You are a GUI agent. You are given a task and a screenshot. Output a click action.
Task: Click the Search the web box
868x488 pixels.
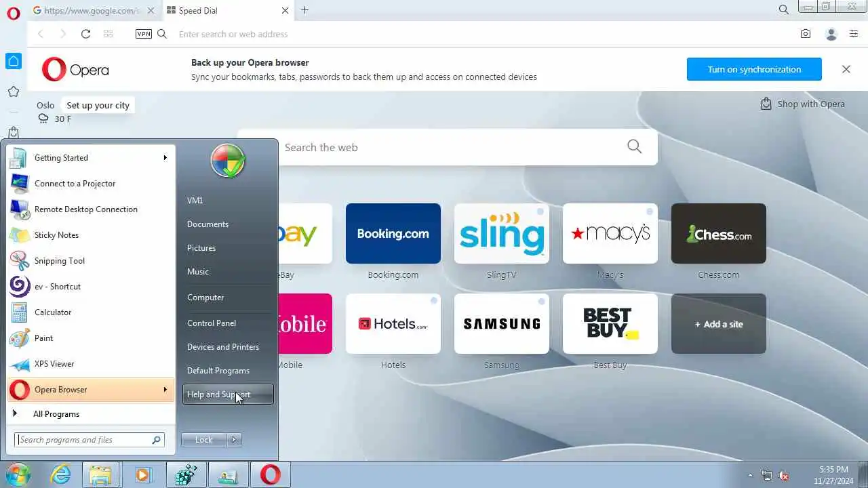point(448,147)
